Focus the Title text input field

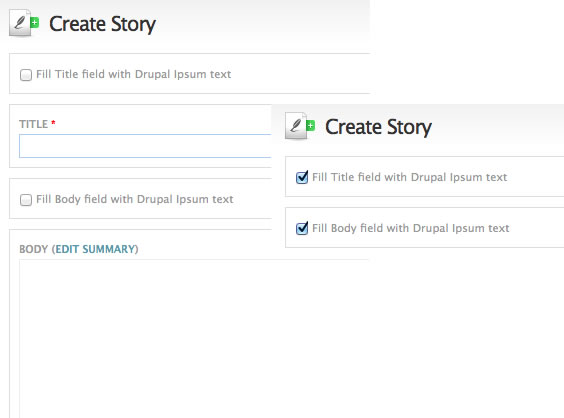tap(145, 146)
